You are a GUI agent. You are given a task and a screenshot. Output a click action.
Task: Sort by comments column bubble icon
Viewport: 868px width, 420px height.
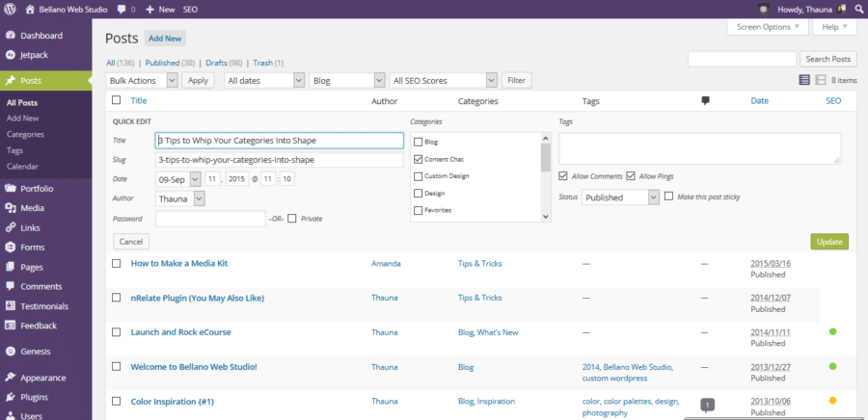pyautogui.click(x=705, y=100)
